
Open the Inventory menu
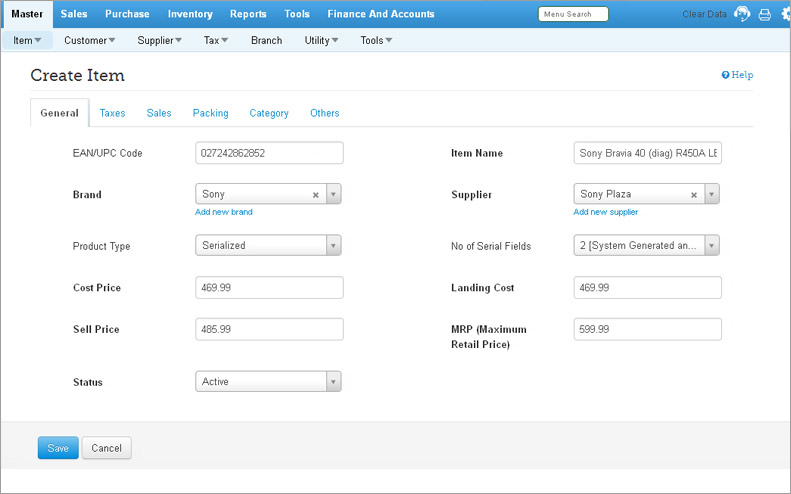point(190,14)
